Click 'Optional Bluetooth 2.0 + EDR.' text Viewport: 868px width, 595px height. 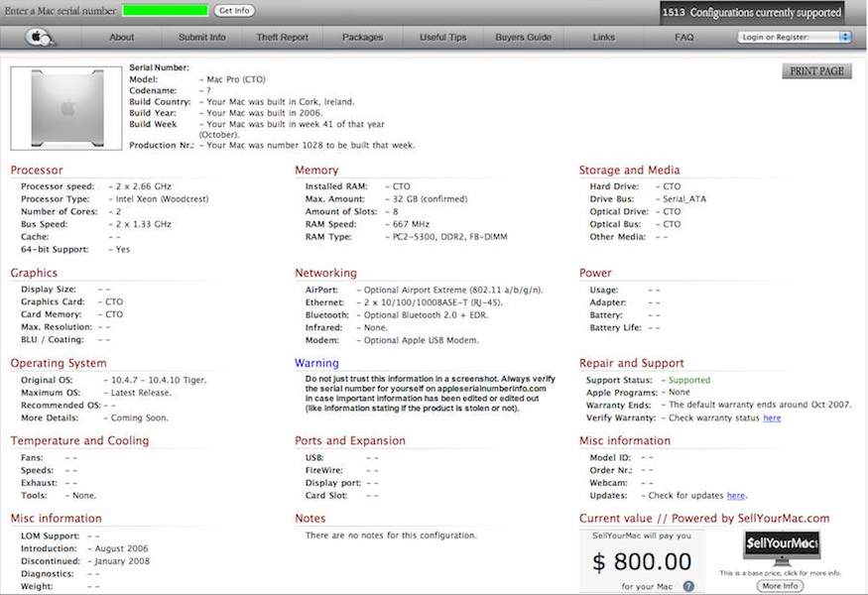click(427, 315)
